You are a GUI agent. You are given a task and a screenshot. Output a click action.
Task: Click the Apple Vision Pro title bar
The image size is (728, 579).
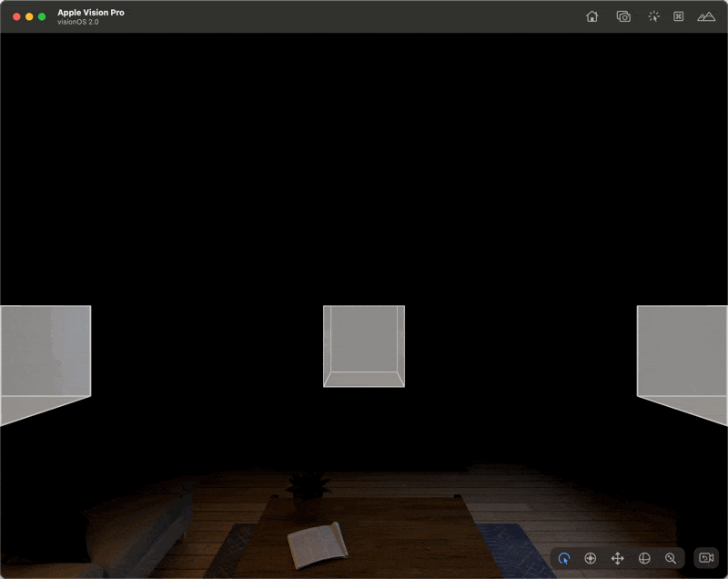point(90,13)
